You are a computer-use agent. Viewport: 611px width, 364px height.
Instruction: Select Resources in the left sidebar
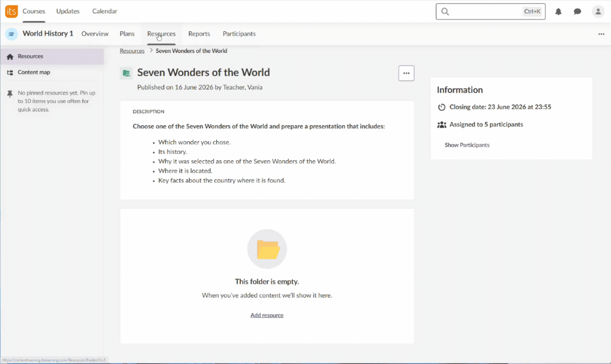tap(52, 56)
